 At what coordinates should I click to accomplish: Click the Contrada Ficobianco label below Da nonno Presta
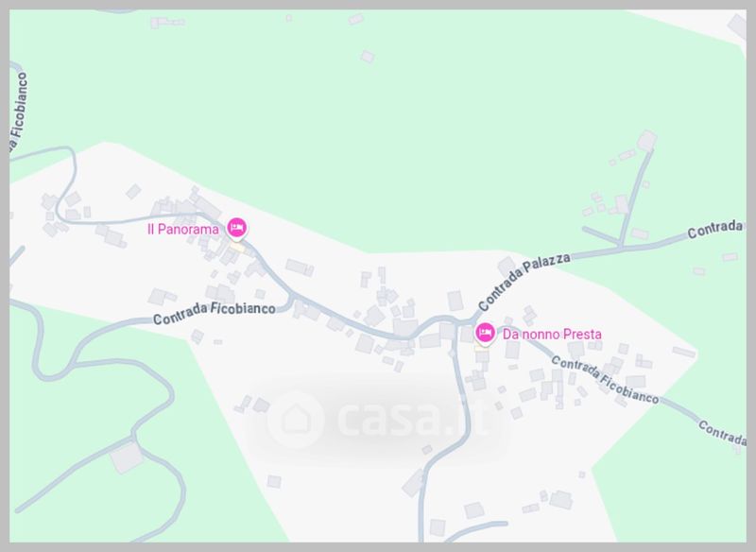click(x=605, y=380)
